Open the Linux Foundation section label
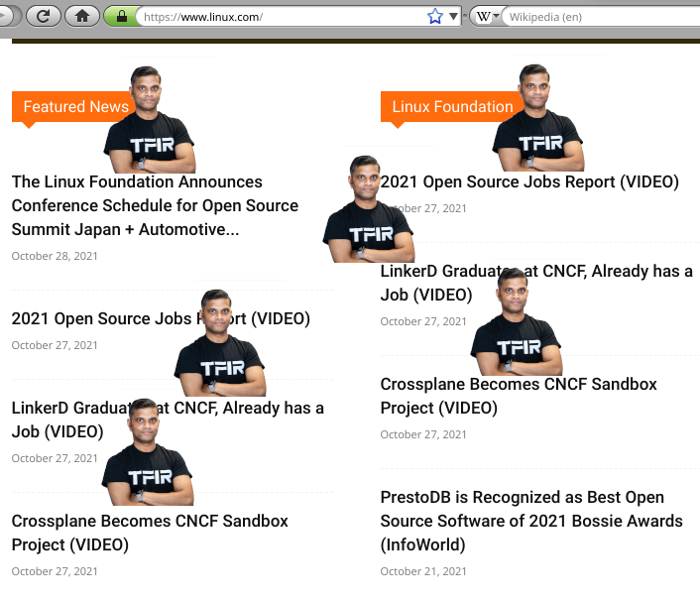The image size is (700, 603). point(452,107)
